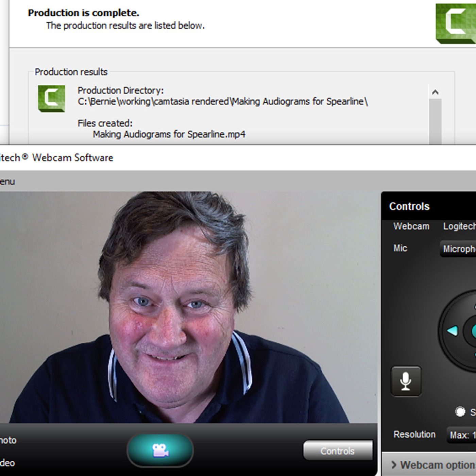476x476 pixels.
Task: Select the radio button above the Resolution row
Action: pyautogui.click(x=460, y=412)
